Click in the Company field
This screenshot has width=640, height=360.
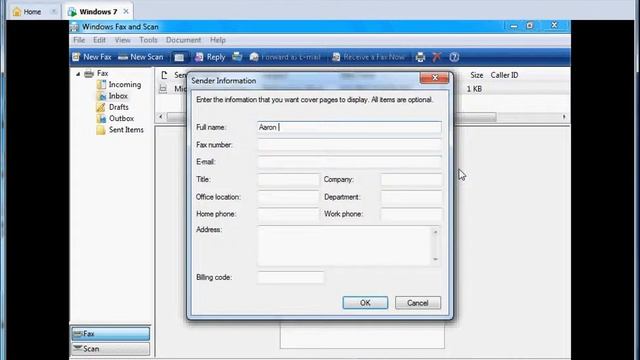[411, 179]
